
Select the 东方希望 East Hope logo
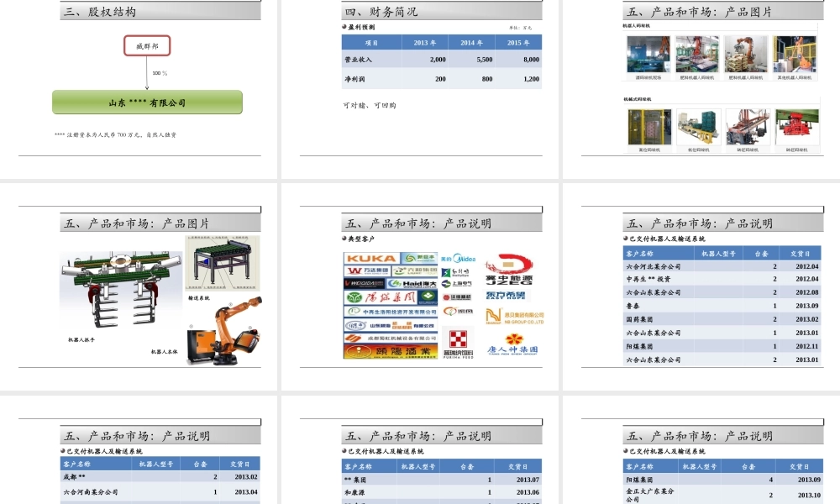(509, 295)
